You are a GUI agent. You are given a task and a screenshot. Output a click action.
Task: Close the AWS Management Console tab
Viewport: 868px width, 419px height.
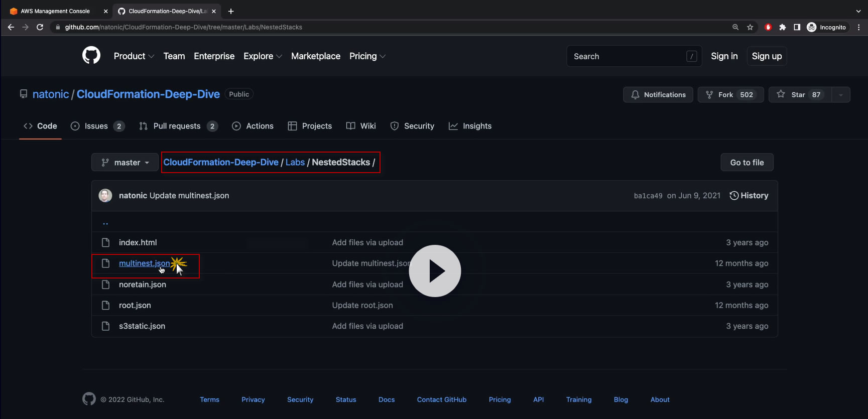point(105,11)
